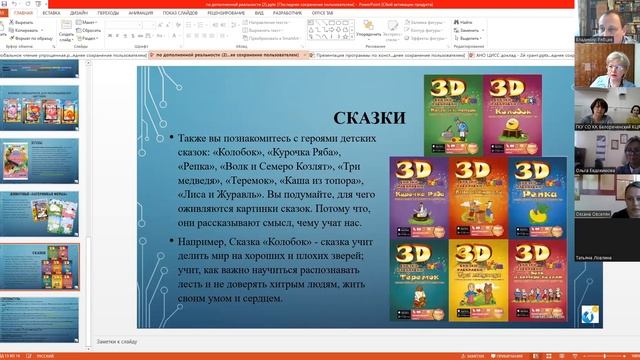Open the ПОКАЗ СЛАЙДОВ ribbon tab

point(180,13)
